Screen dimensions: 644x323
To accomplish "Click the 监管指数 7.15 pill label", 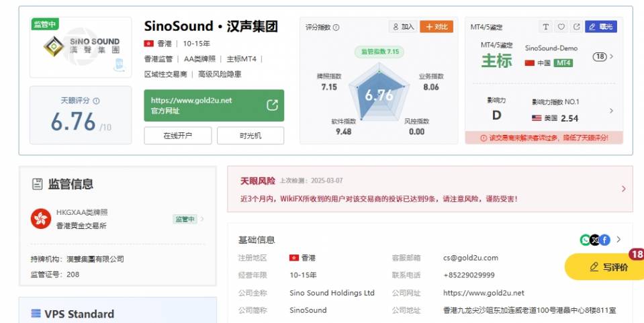I will (x=379, y=51).
